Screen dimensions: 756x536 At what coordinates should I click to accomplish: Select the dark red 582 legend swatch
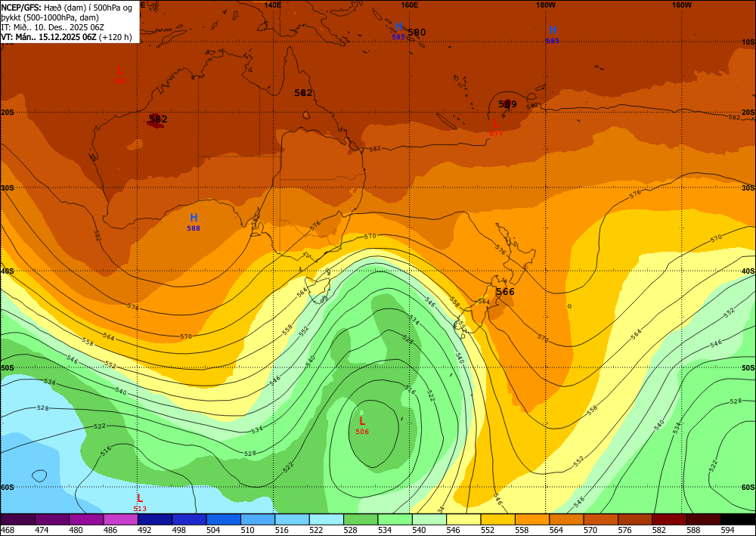tap(669, 519)
